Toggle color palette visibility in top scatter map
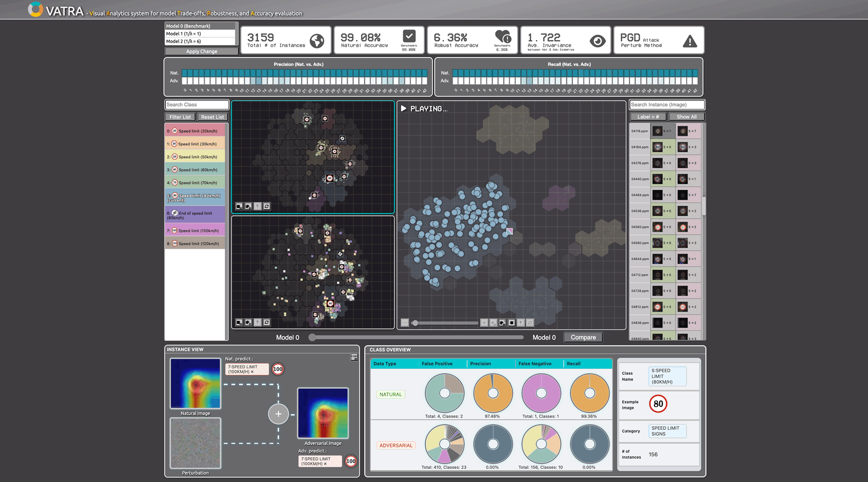The image size is (868, 482). point(248,206)
